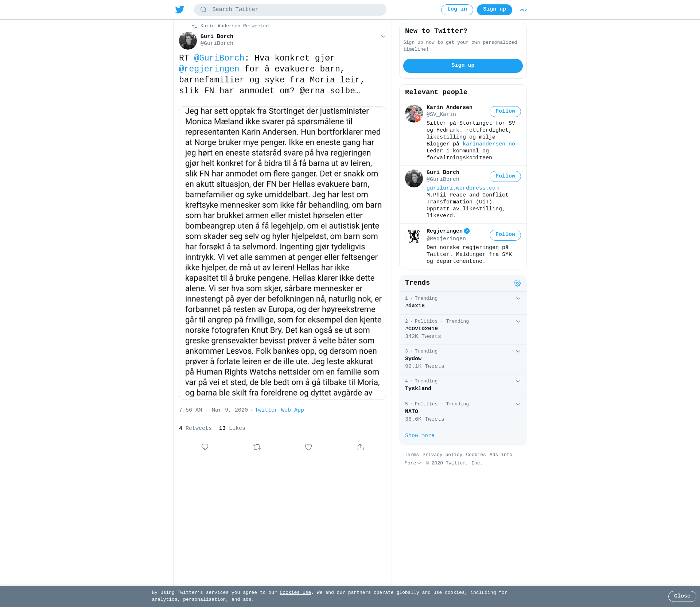
Task: Expand options for the #dax18 trend
Action: pyautogui.click(x=518, y=299)
